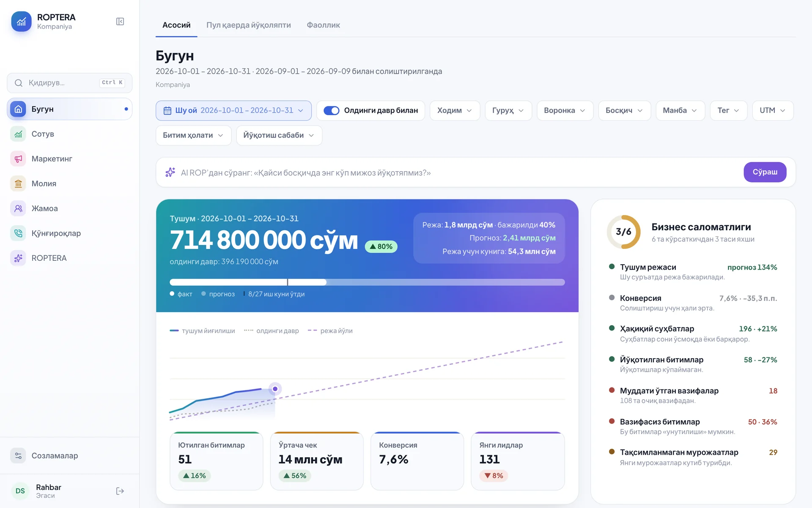Toggle the Олдинги давр билан switch
Image resolution: width=812 pixels, height=508 pixels.
332,110
